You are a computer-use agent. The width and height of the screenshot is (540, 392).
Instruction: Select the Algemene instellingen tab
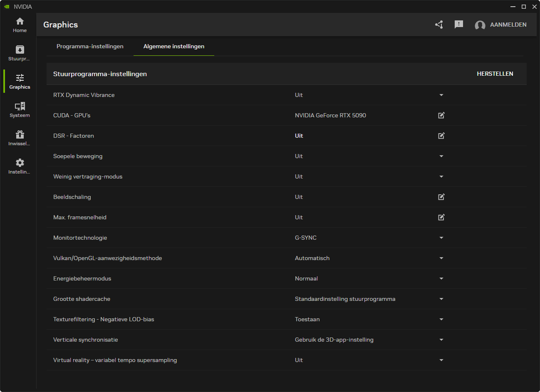174,46
